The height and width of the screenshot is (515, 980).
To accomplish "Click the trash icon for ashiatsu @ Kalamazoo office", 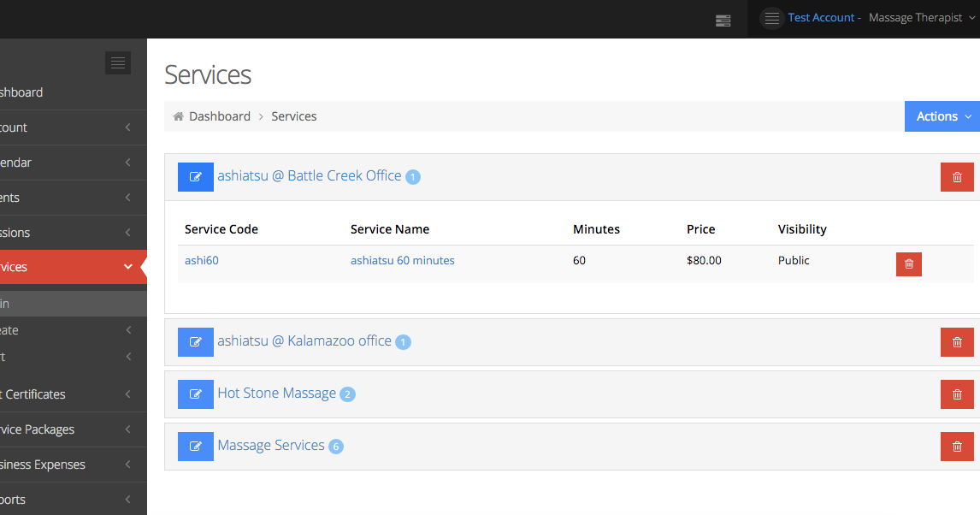I will (956, 341).
